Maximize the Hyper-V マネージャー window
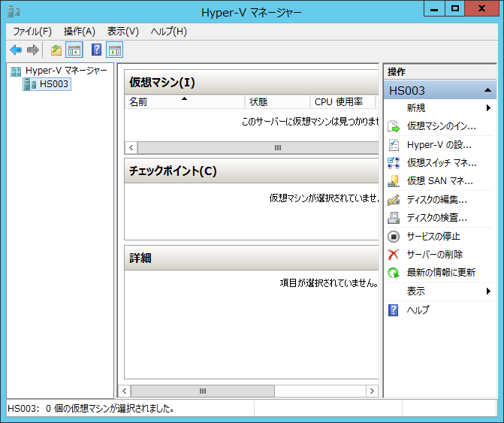 click(x=455, y=9)
